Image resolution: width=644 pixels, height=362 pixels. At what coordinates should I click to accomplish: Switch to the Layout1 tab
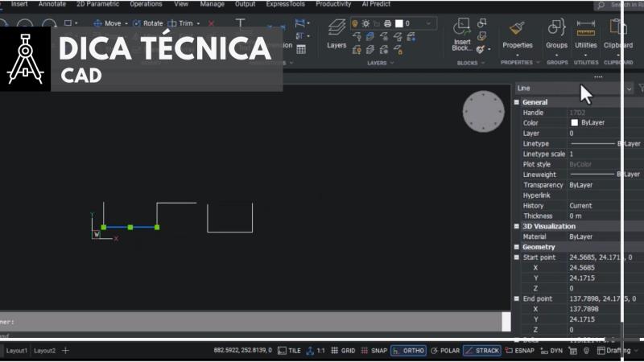[16, 351]
